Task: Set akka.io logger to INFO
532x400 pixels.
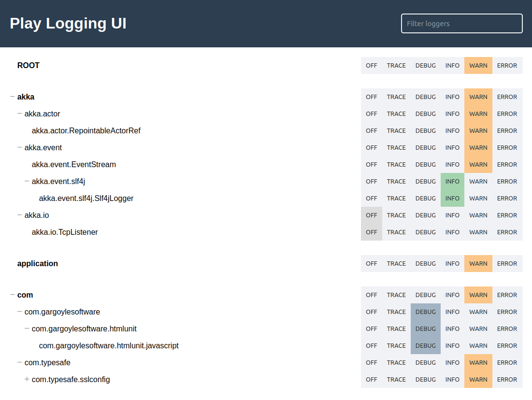Action: pos(452,215)
